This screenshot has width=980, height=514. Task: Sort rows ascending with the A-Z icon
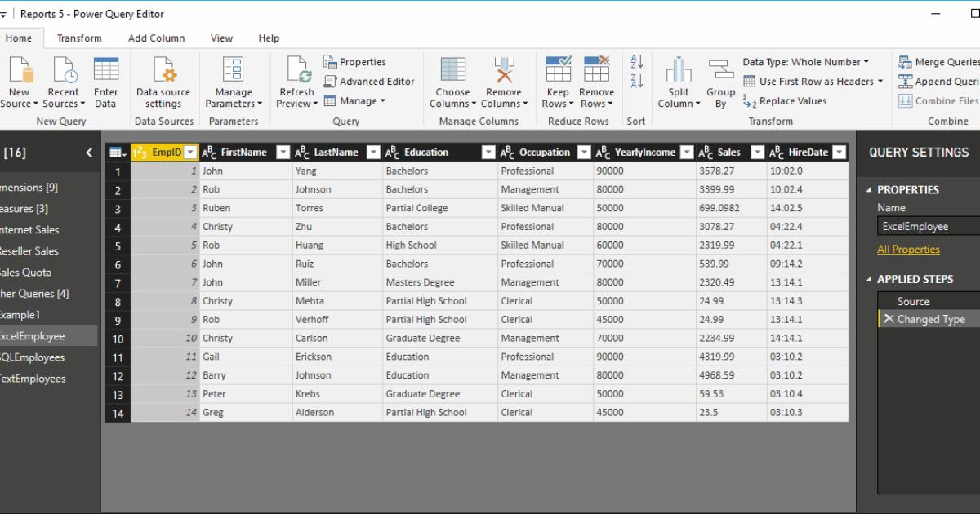[635, 59]
